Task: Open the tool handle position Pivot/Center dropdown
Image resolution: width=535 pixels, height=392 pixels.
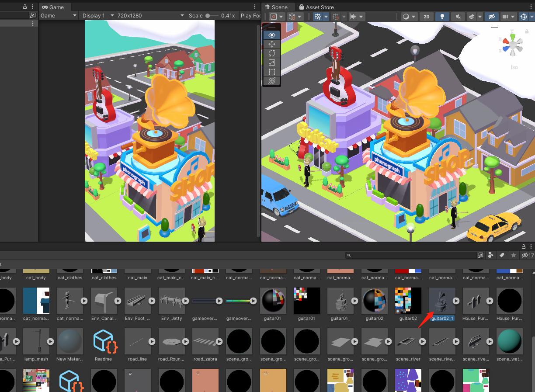Action: [277, 17]
